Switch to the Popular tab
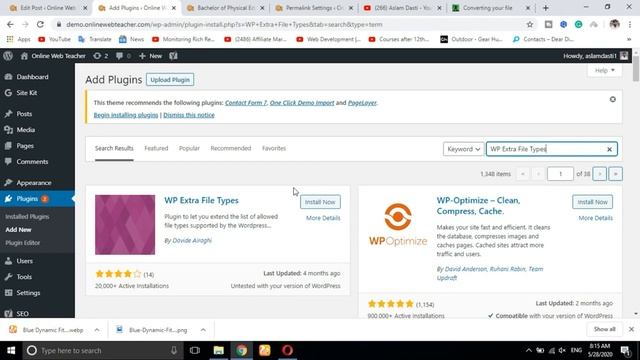The height and width of the screenshot is (360, 640). pos(189,148)
